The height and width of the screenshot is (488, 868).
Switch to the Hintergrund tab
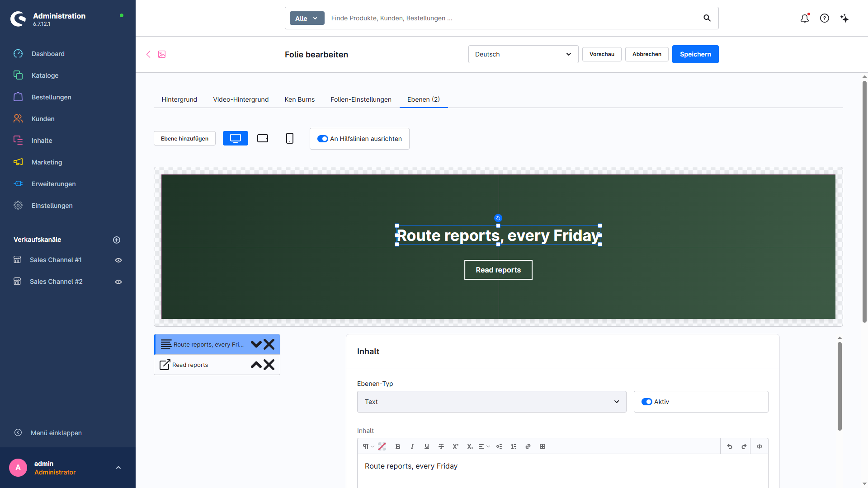(179, 99)
